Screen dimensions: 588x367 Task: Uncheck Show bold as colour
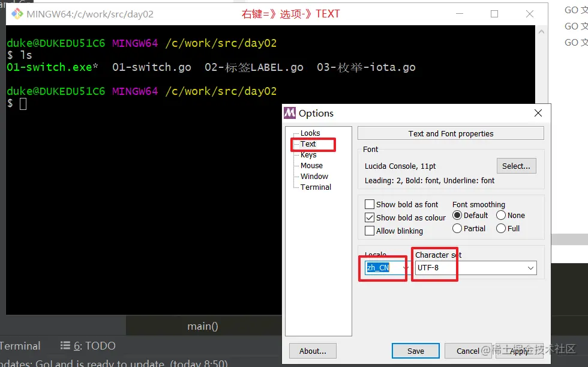pyautogui.click(x=370, y=217)
